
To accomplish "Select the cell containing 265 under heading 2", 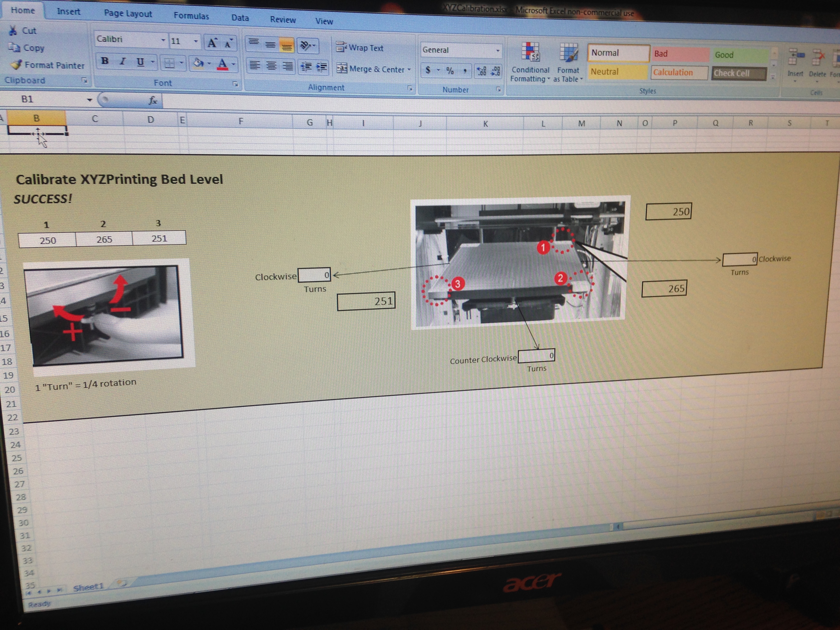I will [104, 239].
